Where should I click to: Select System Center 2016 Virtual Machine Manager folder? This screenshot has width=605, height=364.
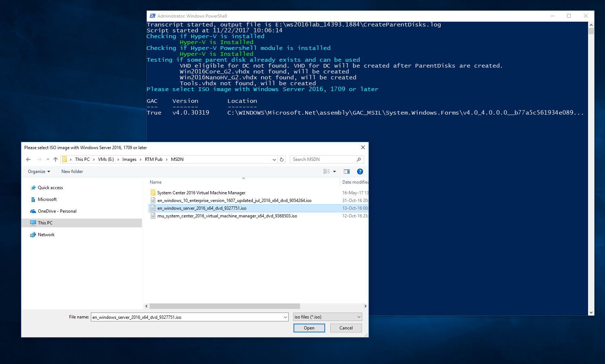pos(201,193)
